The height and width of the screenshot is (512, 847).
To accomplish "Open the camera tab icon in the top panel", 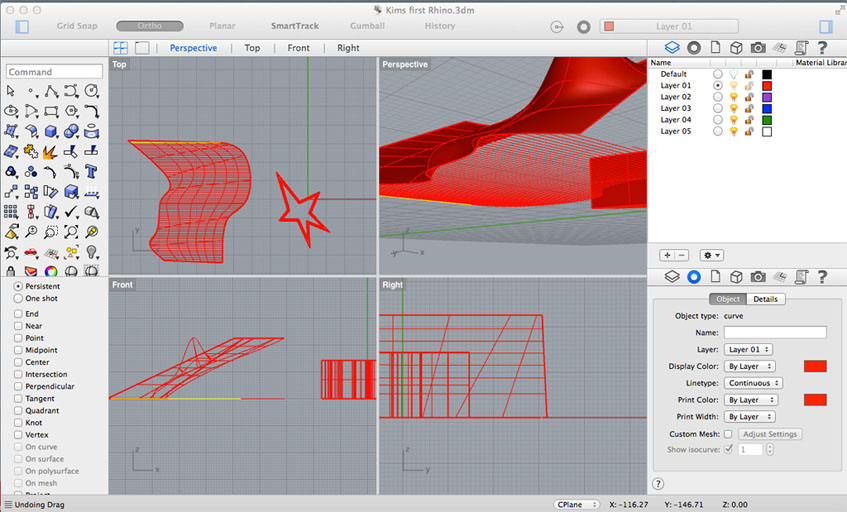I will coord(758,47).
